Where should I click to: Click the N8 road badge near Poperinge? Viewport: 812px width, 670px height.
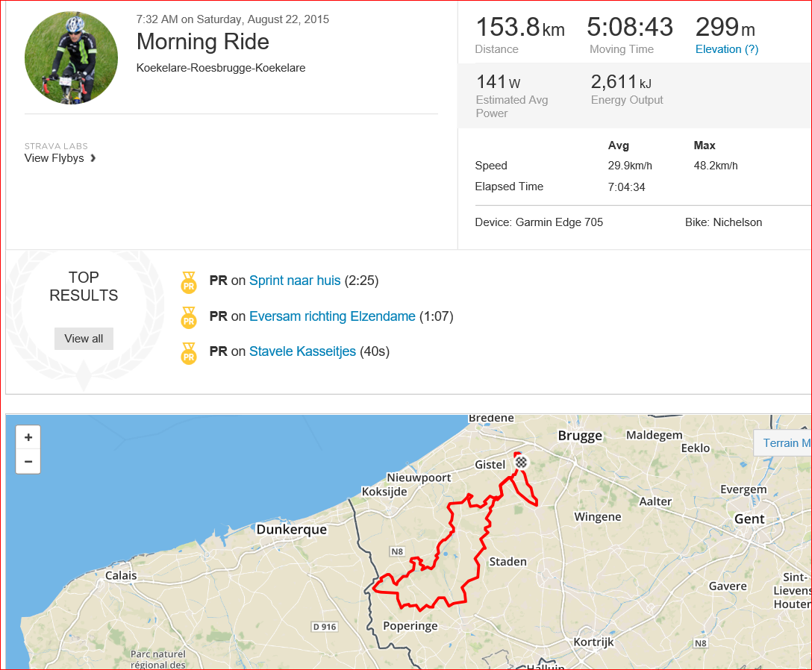[x=397, y=551]
